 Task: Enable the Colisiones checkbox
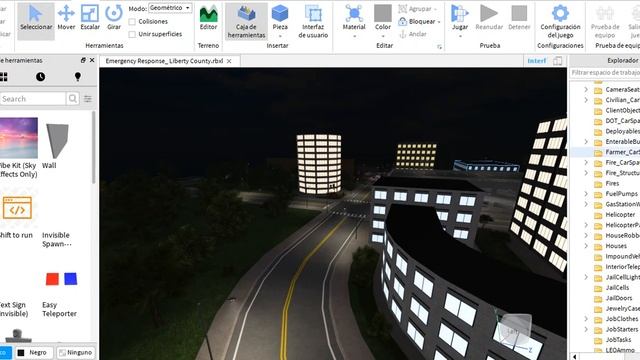(132, 22)
